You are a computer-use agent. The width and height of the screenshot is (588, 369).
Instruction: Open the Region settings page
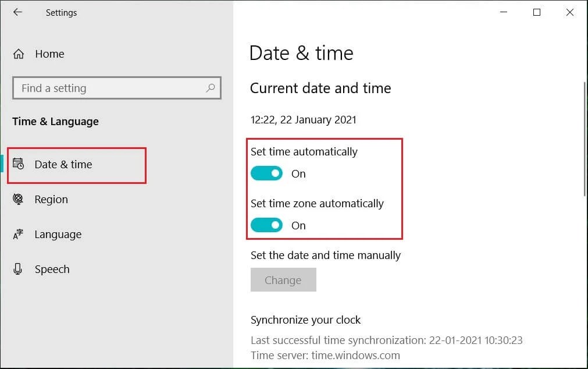(x=51, y=199)
